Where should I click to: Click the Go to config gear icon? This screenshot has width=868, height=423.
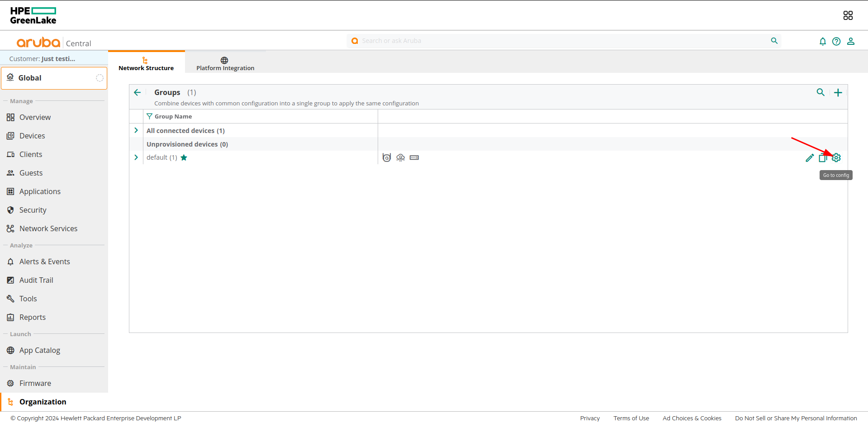point(836,158)
